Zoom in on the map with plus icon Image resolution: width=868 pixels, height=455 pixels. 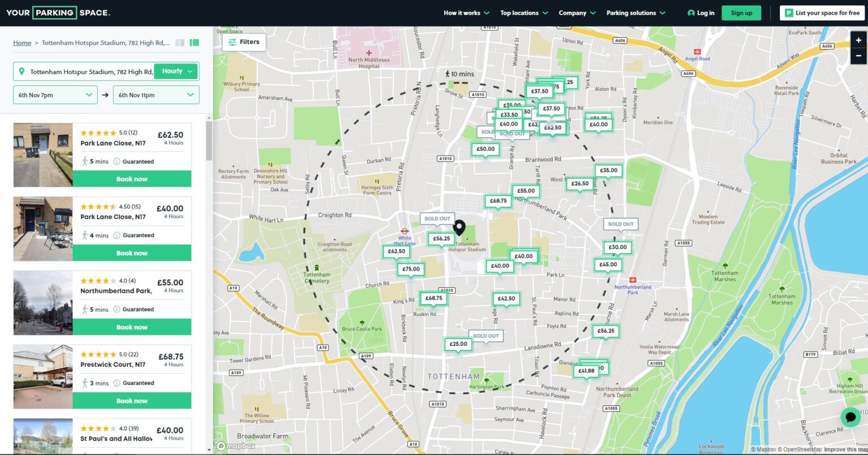[x=858, y=40]
